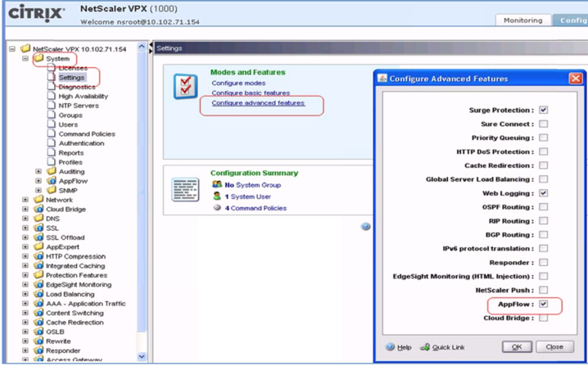Click the Quick Link icon in dialog
This screenshot has height=366, width=588.
(x=424, y=347)
